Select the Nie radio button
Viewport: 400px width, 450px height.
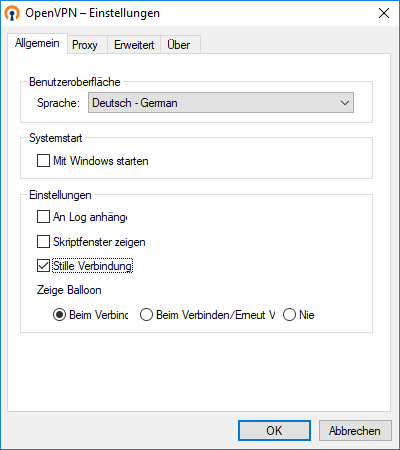(x=289, y=315)
